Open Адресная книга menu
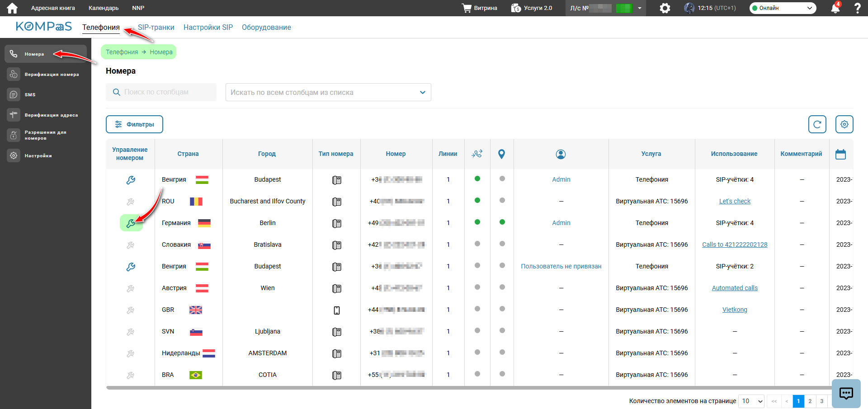Viewport: 868px width, 409px height. click(53, 8)
